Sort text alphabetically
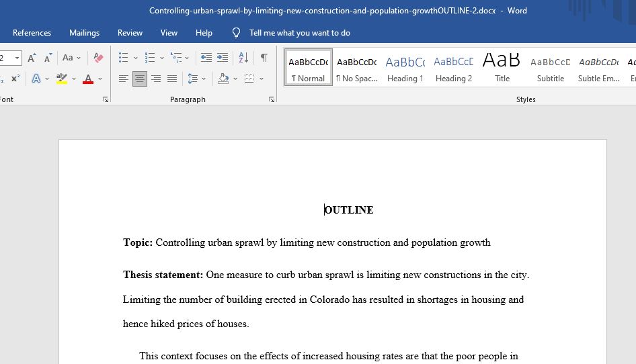 pos(243,58)
